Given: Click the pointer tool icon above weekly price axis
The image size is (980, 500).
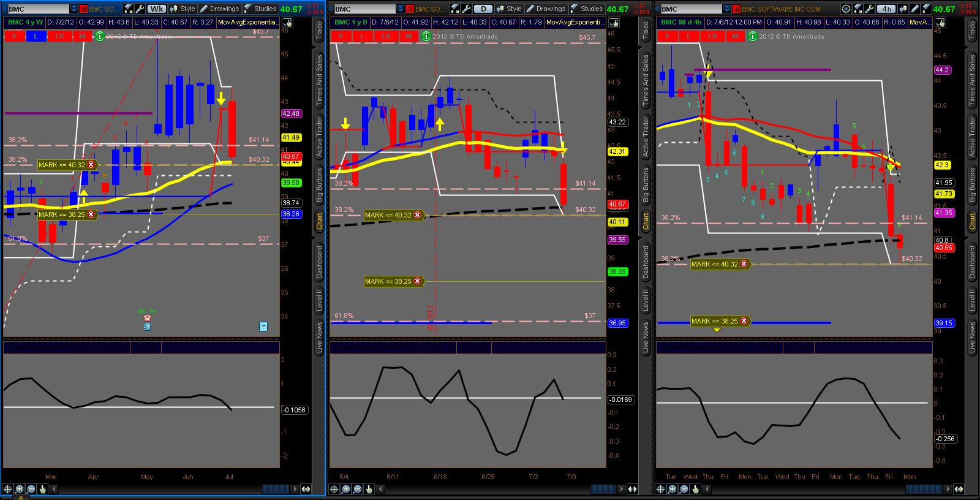Looking at the screenshot, I should [287, 22].
